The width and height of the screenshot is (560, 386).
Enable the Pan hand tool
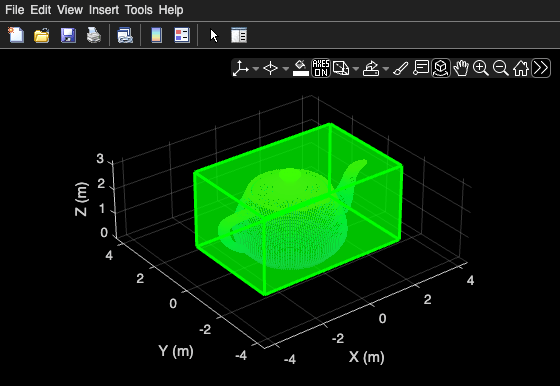(461, 68)
